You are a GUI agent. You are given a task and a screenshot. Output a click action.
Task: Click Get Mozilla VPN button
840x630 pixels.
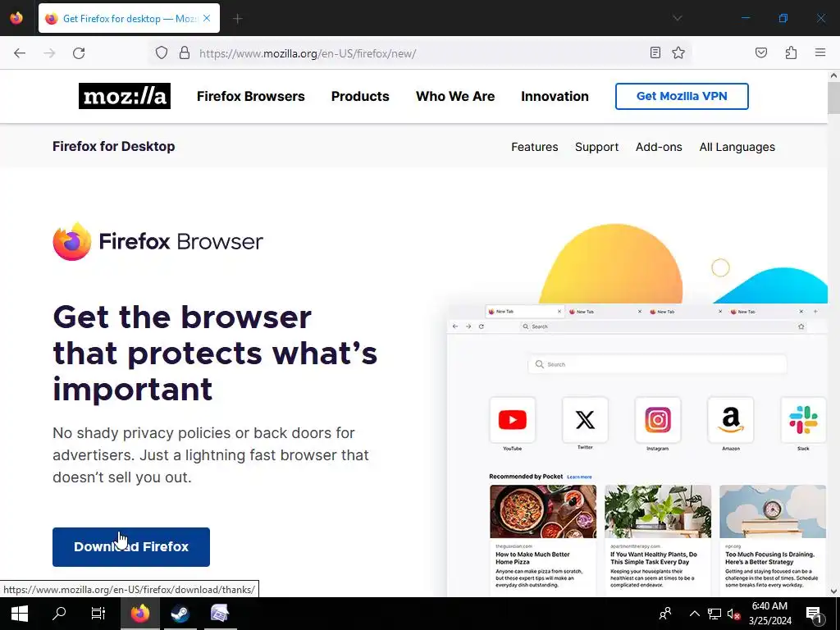click(682, 97)
